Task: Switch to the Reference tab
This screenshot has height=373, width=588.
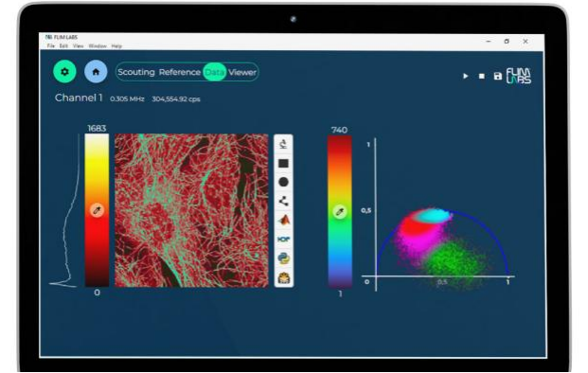Action: click(x=180, y=72)
